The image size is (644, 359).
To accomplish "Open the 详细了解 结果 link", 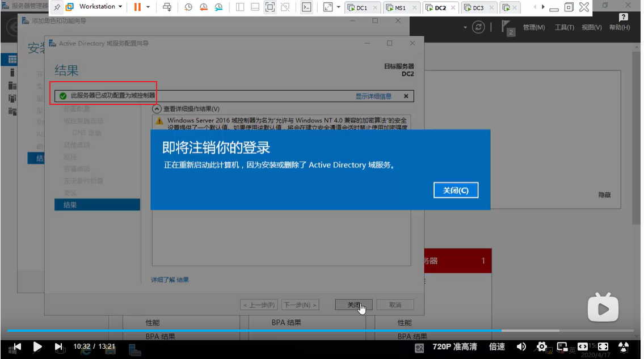I will click(x=170, y=280).
